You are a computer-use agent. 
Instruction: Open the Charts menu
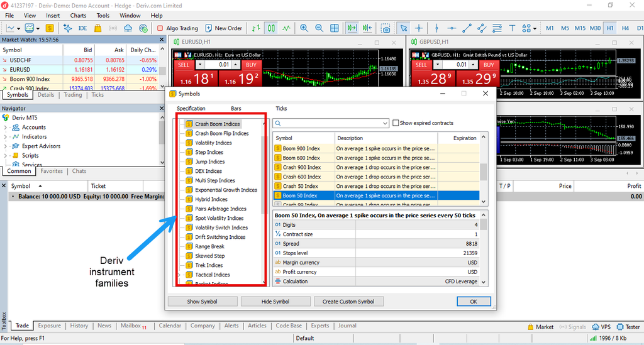point(78,16)
